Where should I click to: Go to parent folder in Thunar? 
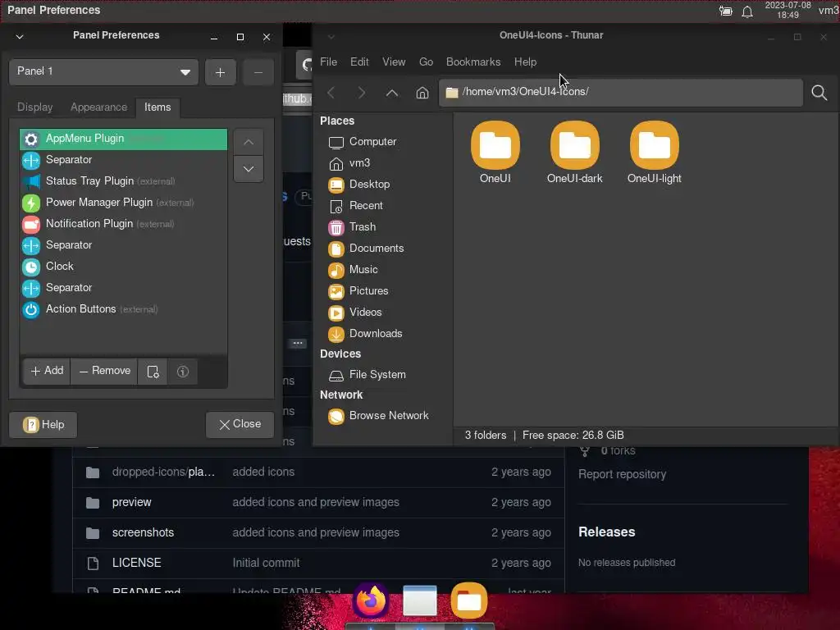pos(392,93)
